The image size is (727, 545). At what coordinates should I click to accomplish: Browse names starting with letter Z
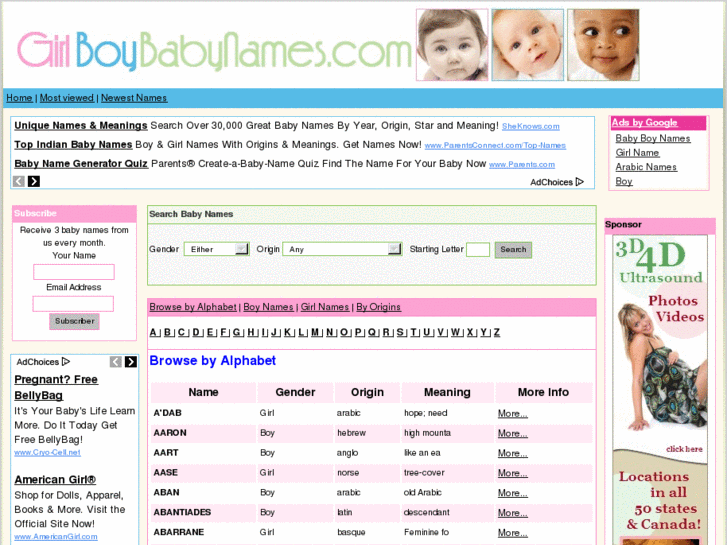pyautogui.click(x=497, y=332)
